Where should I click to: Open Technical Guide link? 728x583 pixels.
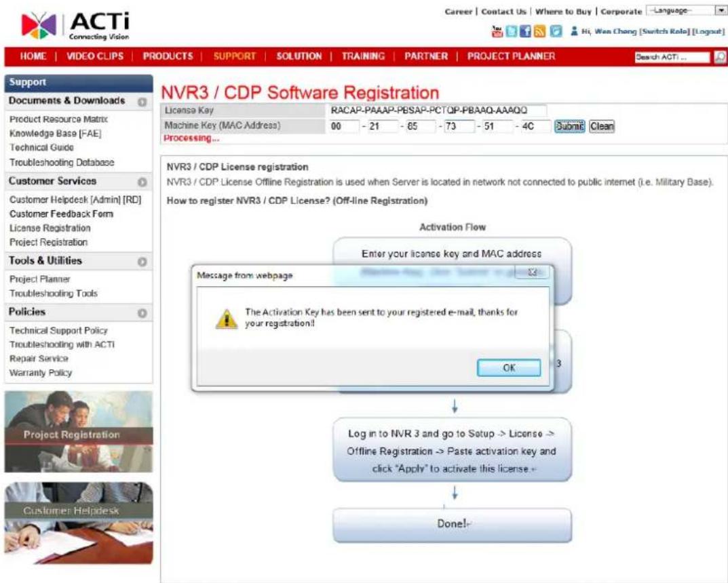tap(41, 148)
